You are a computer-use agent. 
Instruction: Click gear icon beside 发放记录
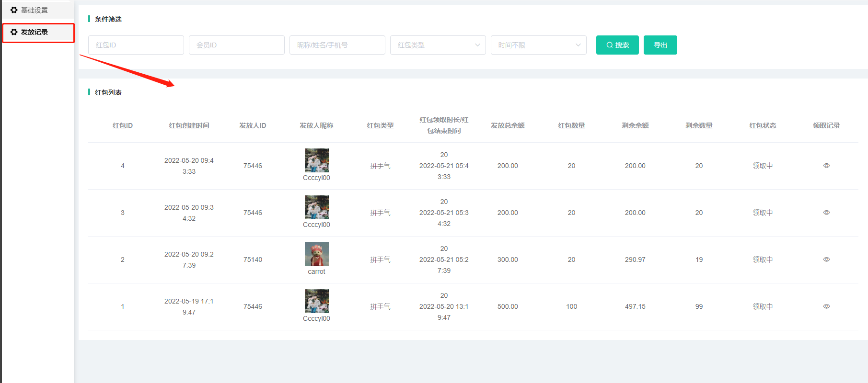pyautogui.click(x=14, y=32)
